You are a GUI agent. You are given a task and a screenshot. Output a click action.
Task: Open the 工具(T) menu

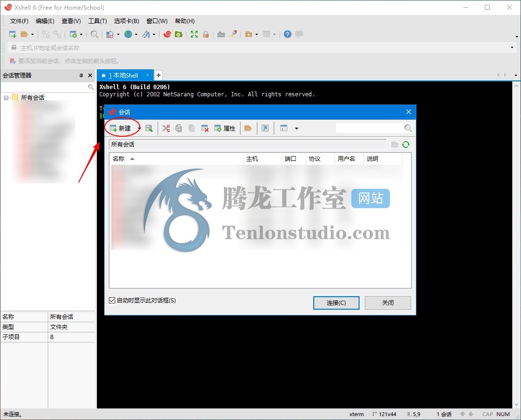click(x=97, y=21)
